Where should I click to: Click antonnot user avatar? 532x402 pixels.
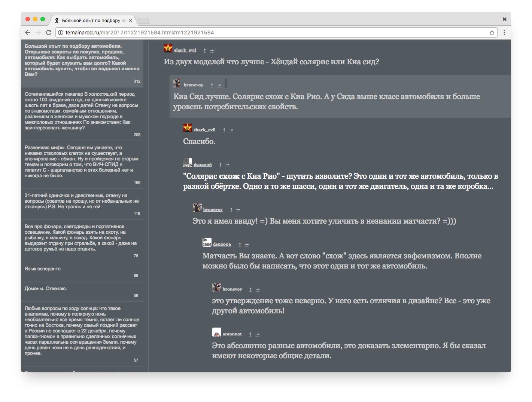coord(217,332)
